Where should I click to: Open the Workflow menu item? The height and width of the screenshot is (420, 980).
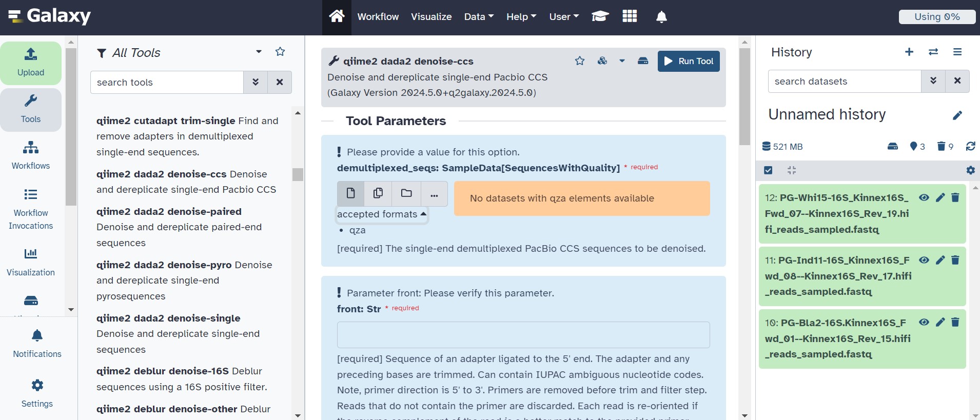pos(378,17)
